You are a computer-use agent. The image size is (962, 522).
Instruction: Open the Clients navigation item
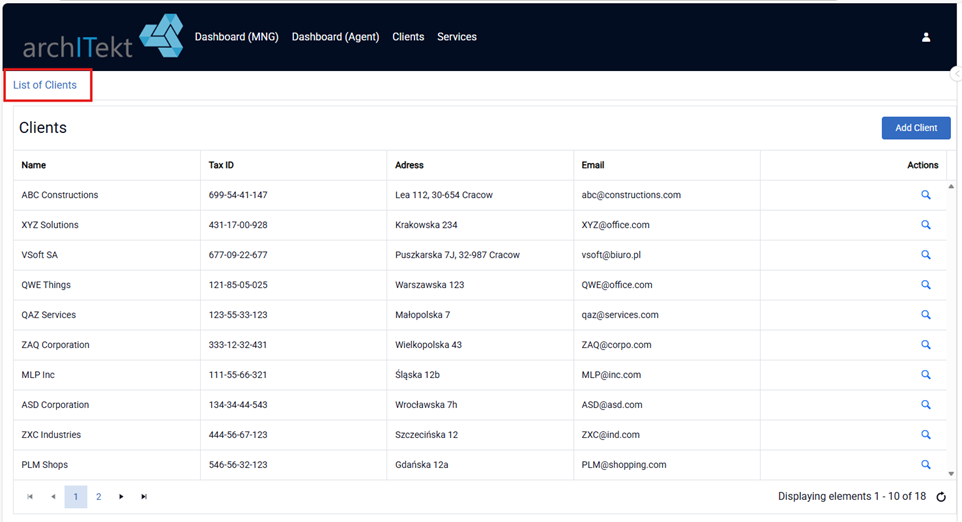point(408,37)
